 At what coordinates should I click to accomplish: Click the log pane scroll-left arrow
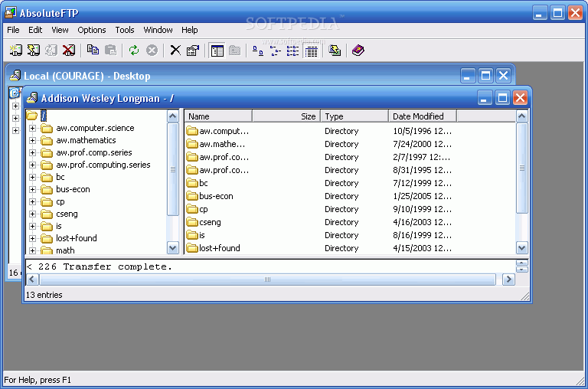click(32, 279)
